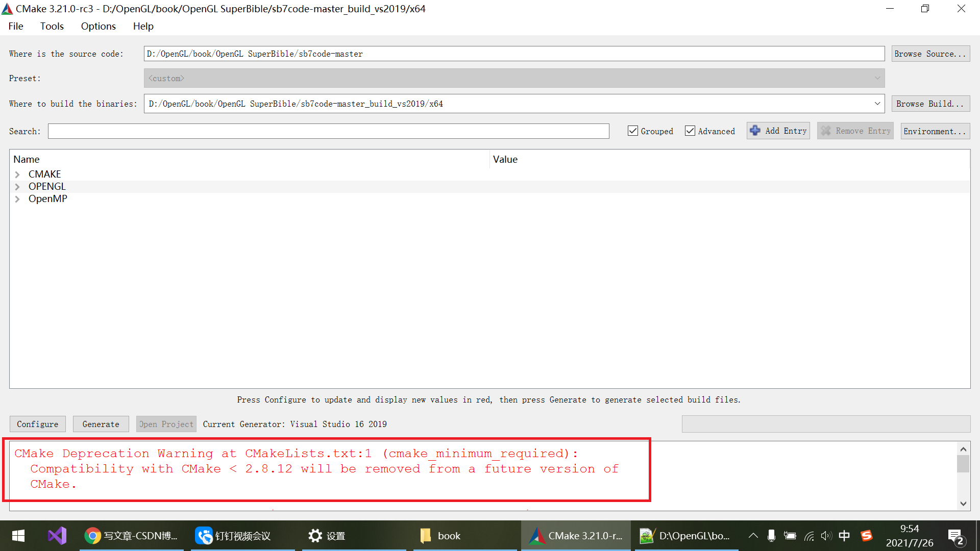
Task: Enable Grouped view in toolbar
Action: coord(633,131)
